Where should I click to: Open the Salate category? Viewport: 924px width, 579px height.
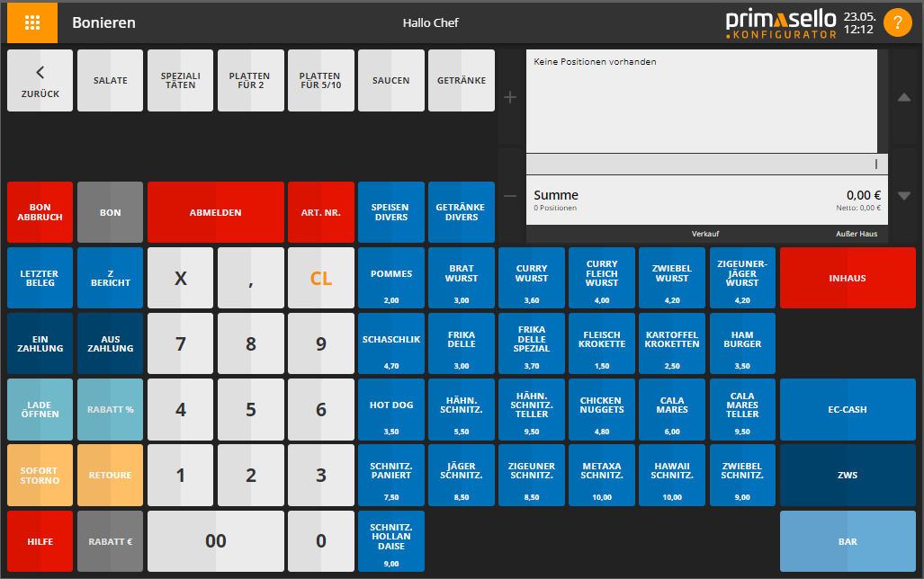110,80
